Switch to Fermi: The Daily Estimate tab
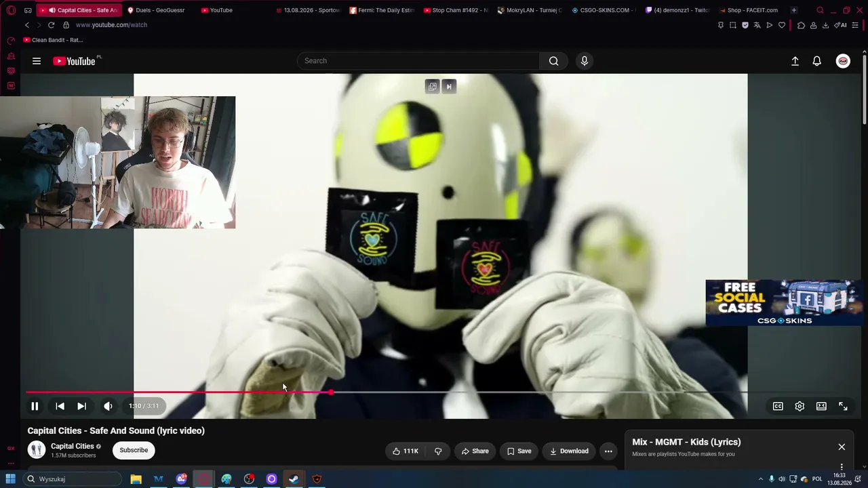The image size is (868, 488). tap(381, 10)
